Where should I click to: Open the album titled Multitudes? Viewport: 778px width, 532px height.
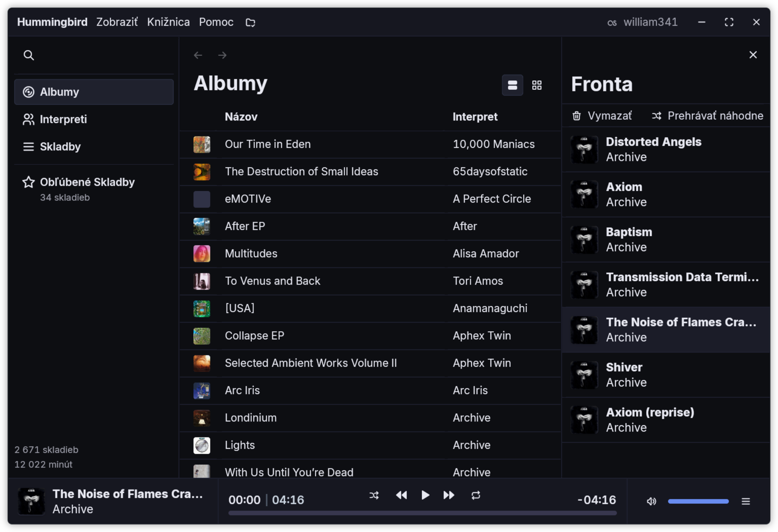point(251,253)
